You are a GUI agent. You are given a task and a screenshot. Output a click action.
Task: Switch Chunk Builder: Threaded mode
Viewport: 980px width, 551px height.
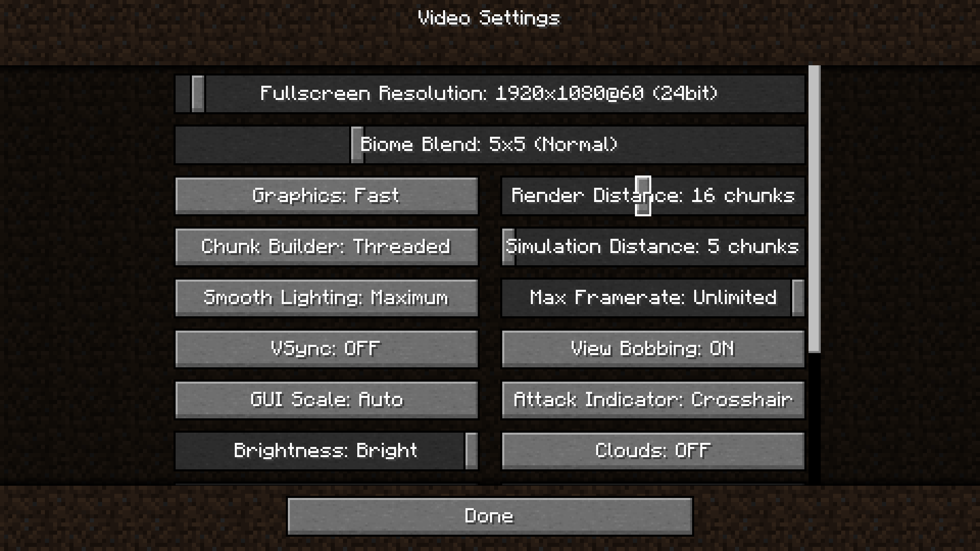(327, 247)
